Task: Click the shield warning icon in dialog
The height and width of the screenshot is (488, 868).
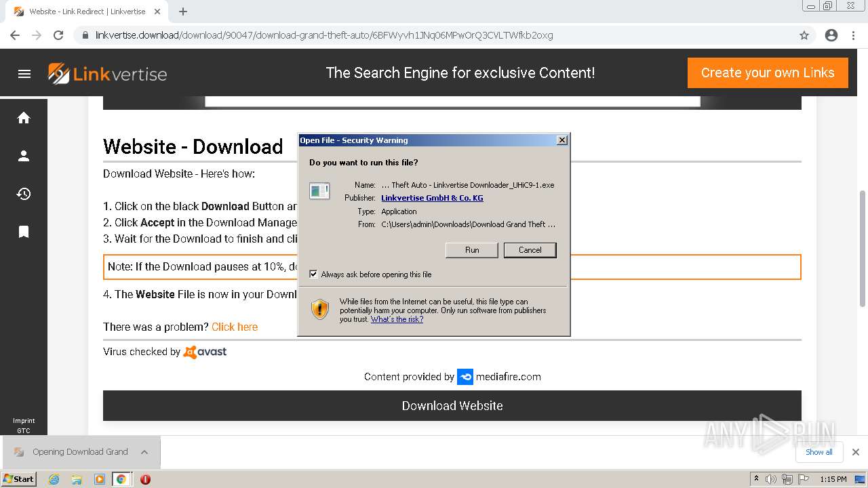Action: coord(320,310)
